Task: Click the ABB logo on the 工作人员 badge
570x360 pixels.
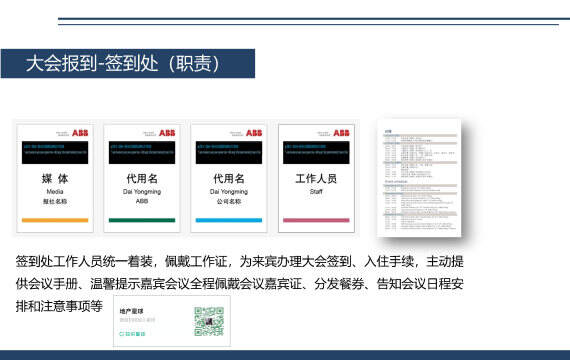Action: (x=341, y=133)
